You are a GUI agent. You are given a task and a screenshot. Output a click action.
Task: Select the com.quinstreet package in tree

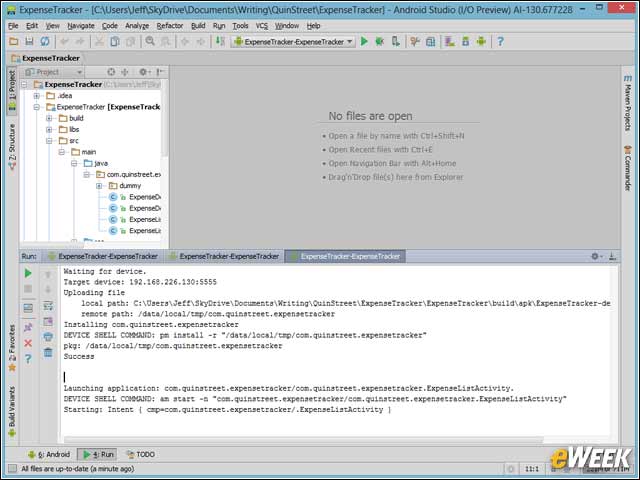coord(129,175)
